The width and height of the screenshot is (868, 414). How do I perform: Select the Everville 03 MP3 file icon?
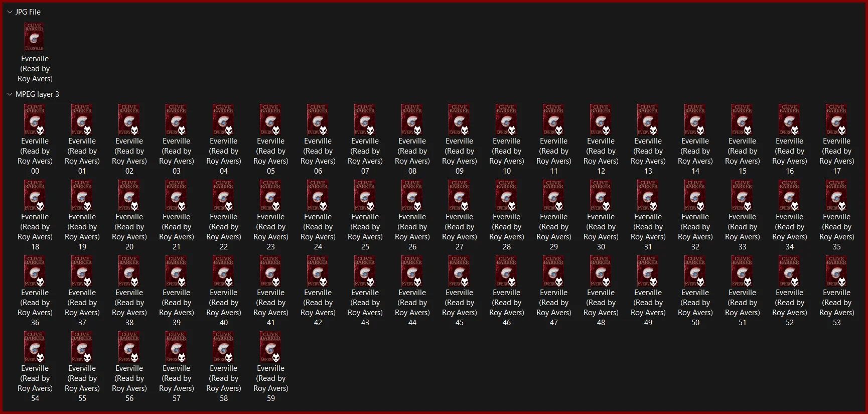click(x=176, y=119)
